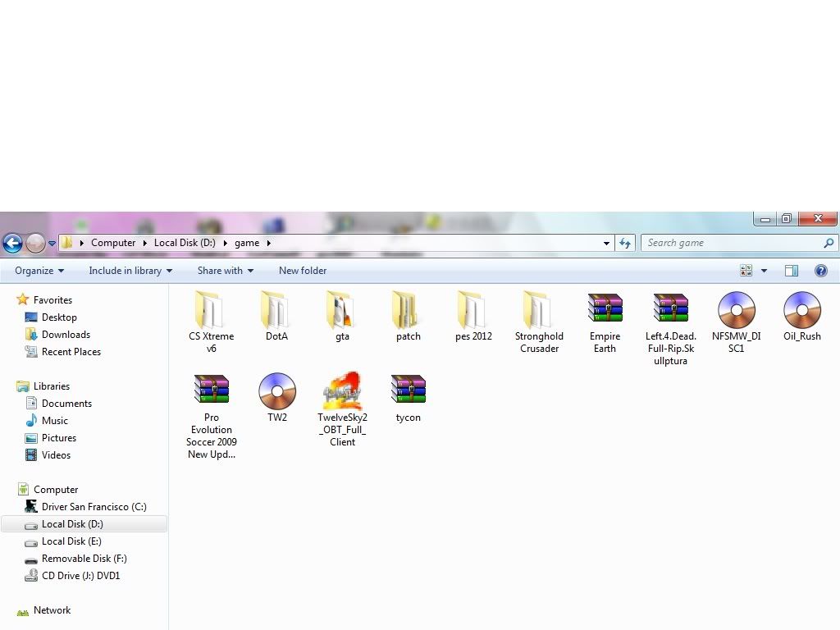Open the Organize menu
Screen dimensions: 840x630
39,271
